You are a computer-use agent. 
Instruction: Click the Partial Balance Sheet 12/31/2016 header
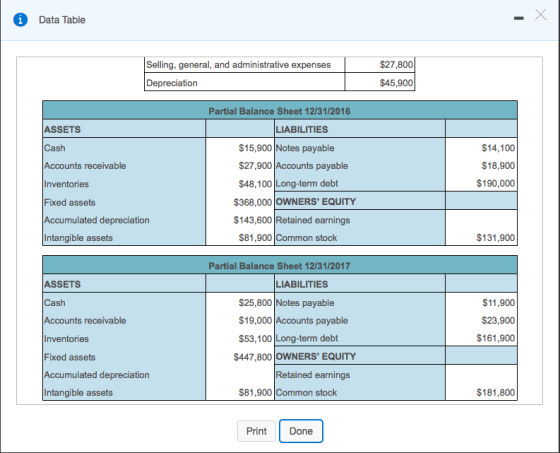[x=280, y=111]
